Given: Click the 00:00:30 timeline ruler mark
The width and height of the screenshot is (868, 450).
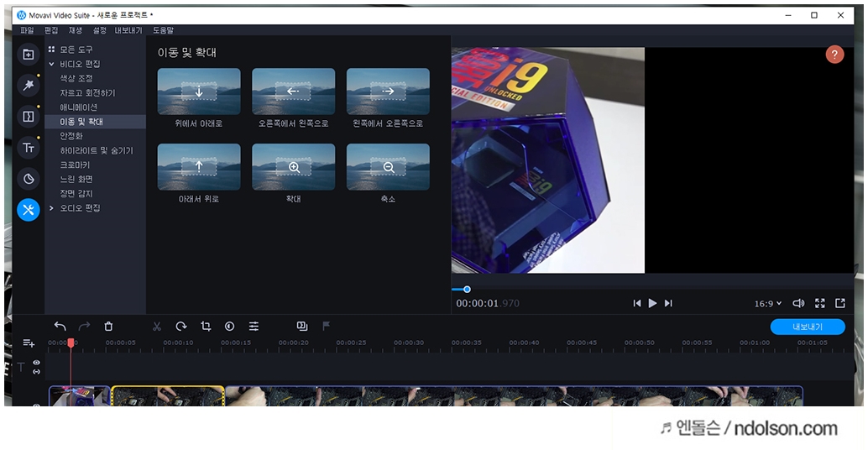Looking at the screenshot, I should pyautogui.click(x=409, y=343).
